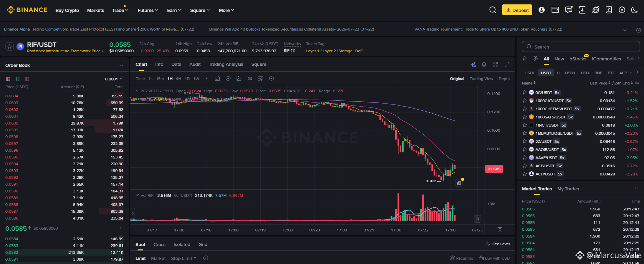Switch to the Info tab
Screen dimensions: 644x264
(159, 64)
